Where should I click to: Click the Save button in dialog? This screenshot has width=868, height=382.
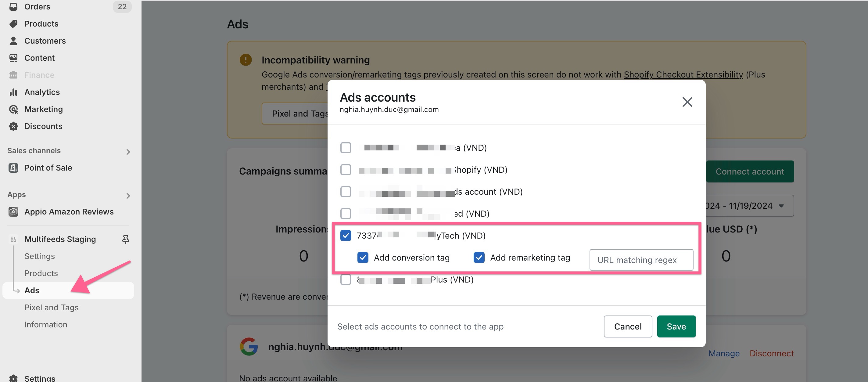click(676, 326)
